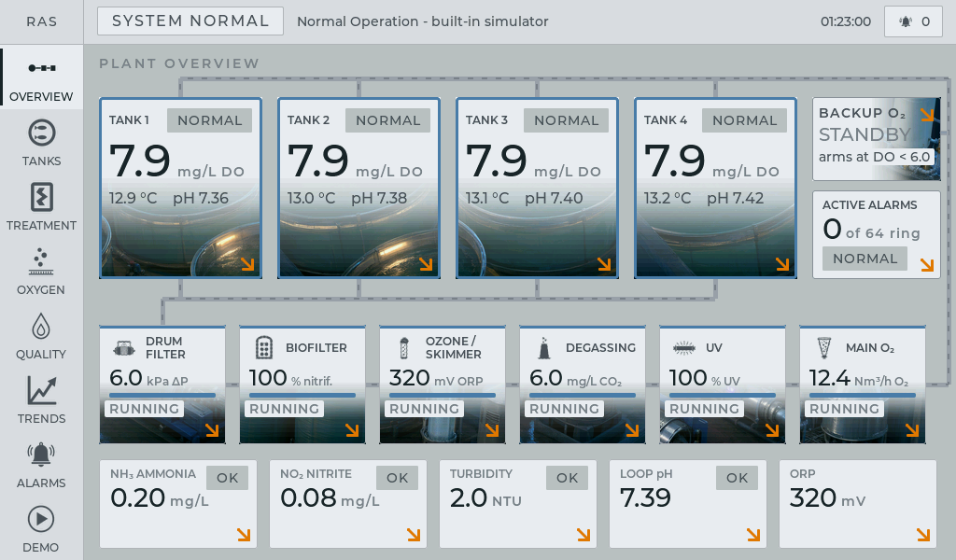Open Turbidity card's orange arrow
This screenshot has width=956, height=560.
(x=583, y=535)
